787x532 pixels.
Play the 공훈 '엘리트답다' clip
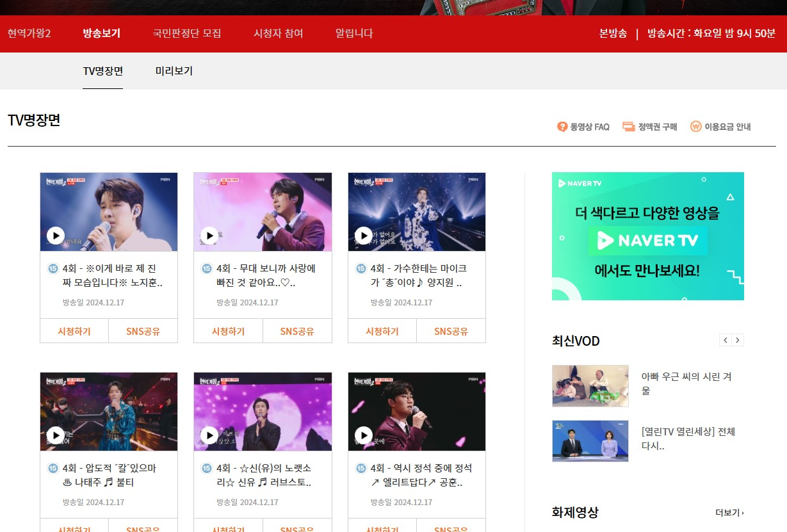point(363,435)
